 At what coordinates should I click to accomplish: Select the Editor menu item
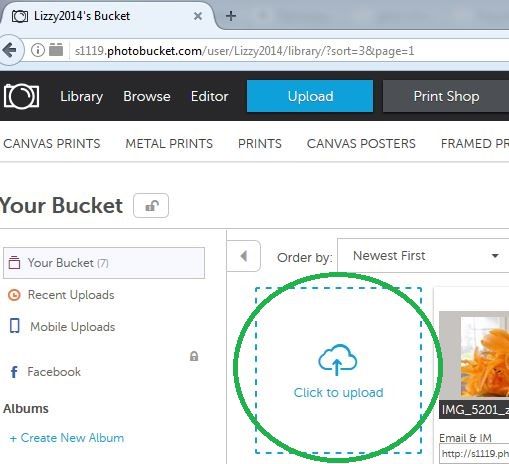click(x=209, y=97)
